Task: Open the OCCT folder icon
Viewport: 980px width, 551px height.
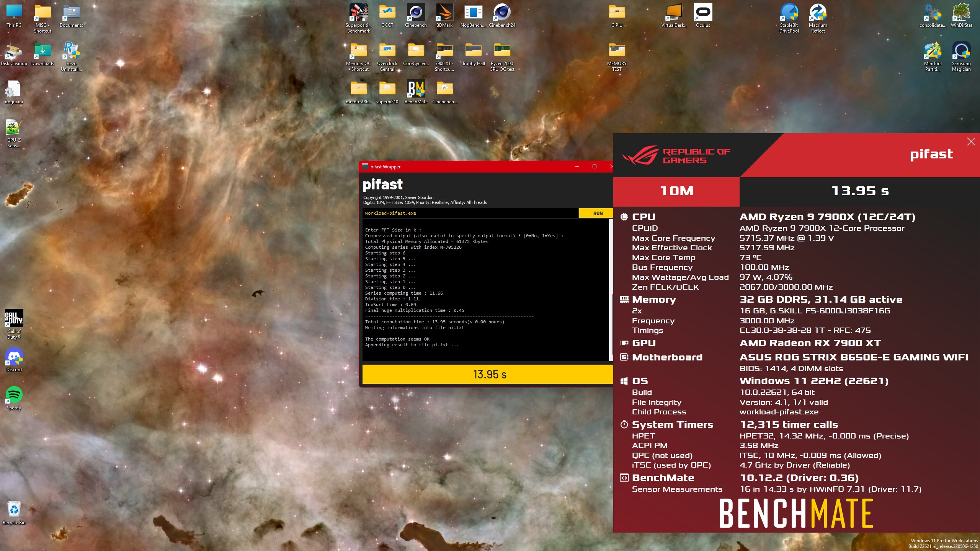Action: coord(387,16)
